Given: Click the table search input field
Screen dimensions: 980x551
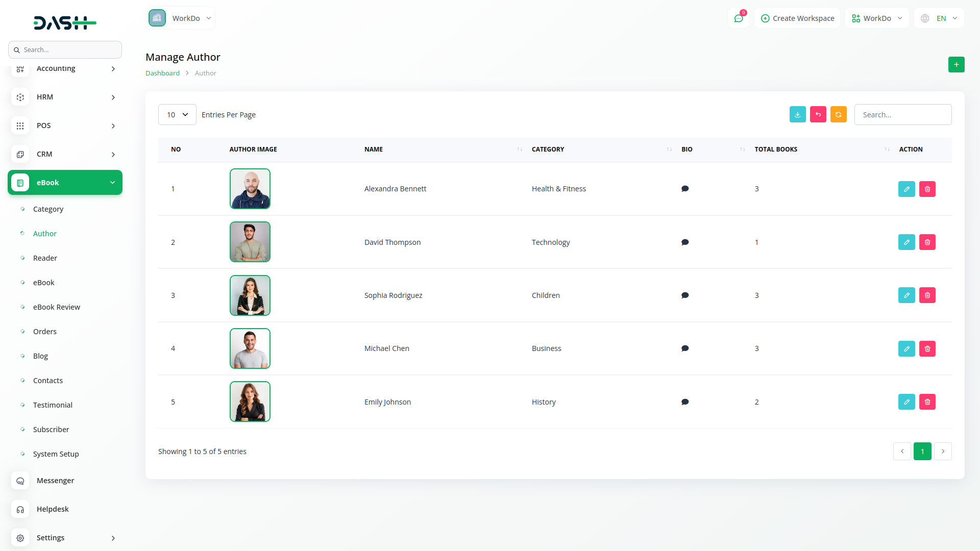Looking at the screenshot, I should 902,115.
